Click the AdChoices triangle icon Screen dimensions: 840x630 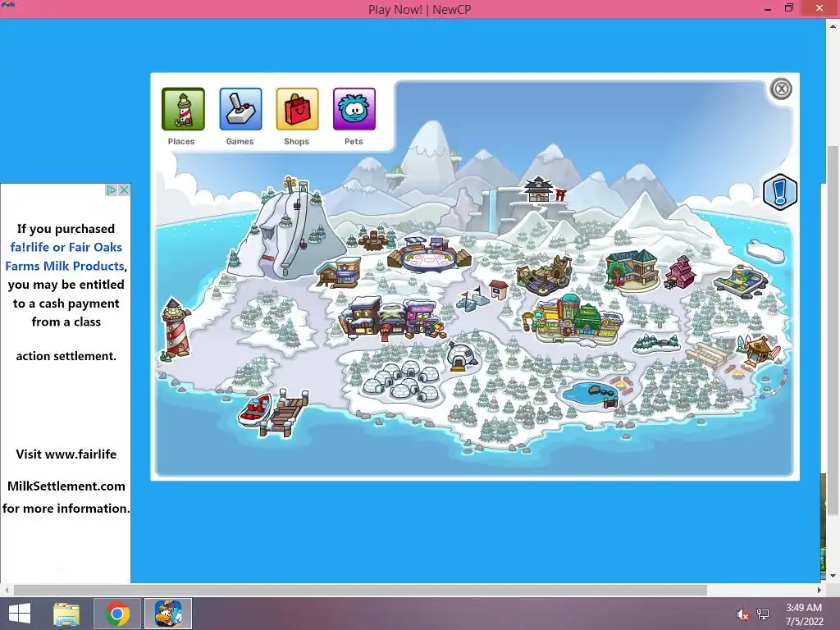pyautogui.click(x=111, y=189)
